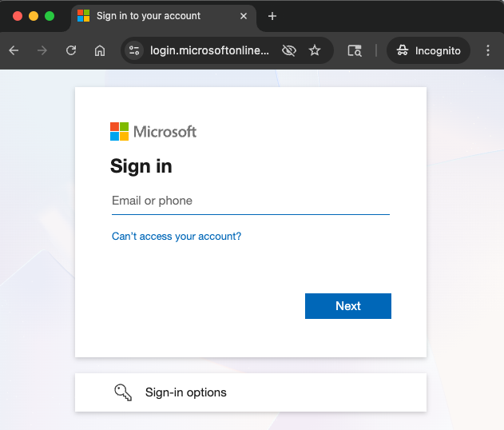This screenshot has width=504, height=430.
Task: Open 'Can't access your account?' link
Action: point(177,237)
